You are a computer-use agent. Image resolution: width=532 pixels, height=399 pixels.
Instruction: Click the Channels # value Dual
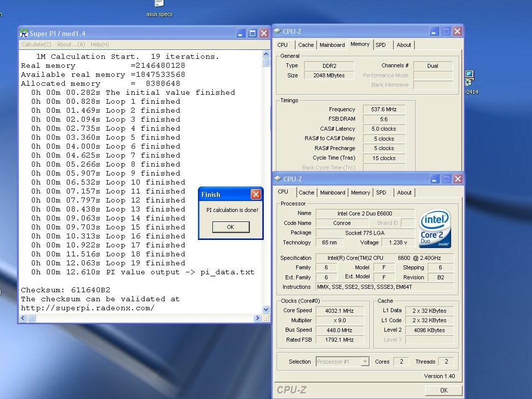[x=433, y=66]
